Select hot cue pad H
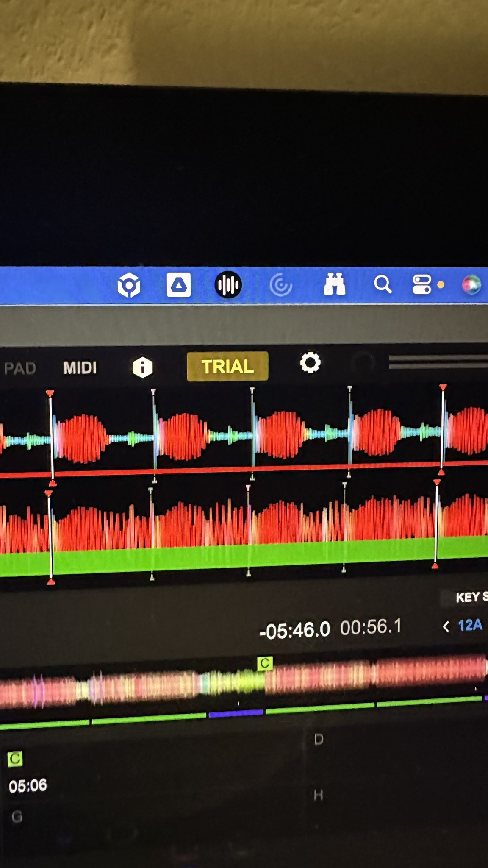This screenshot has height=868, width=488. pos(319,795)
